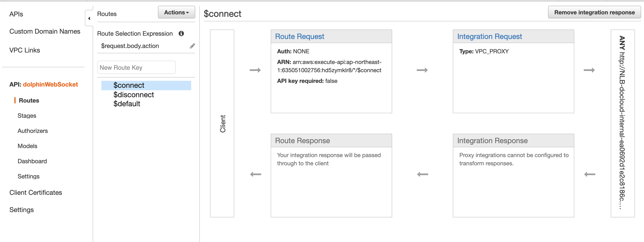Open the API Dashboard
644x242 pixels.
[32, 161]
